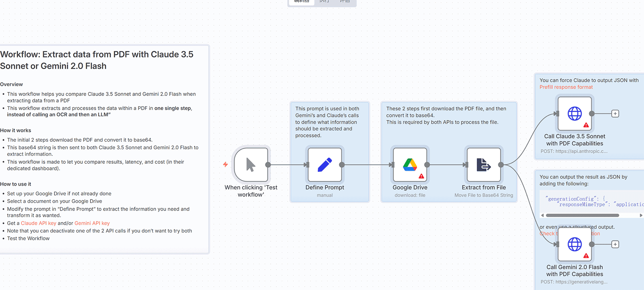Open the Gemini API key link
The image size is (644, 290).
click(92, 223)
